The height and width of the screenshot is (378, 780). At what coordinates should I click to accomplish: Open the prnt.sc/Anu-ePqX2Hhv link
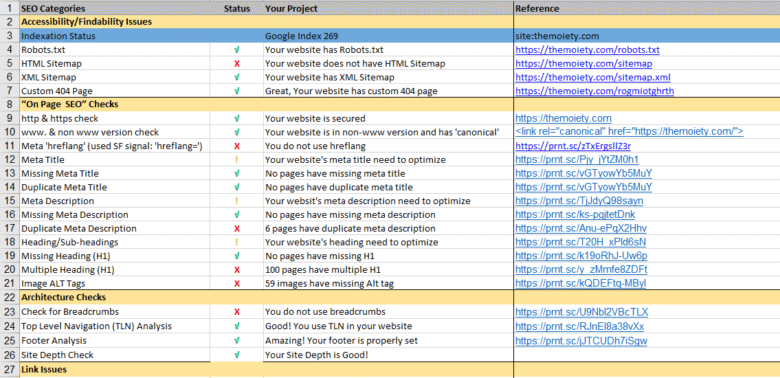click(581, 228)
